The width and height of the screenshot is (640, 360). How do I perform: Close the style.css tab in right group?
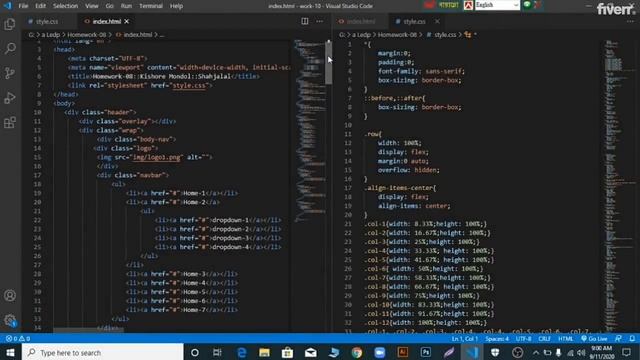click(437, 21)
